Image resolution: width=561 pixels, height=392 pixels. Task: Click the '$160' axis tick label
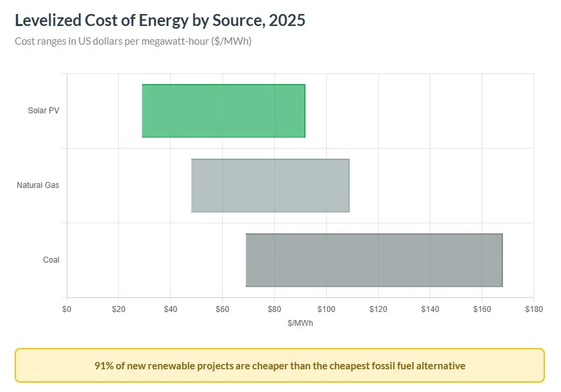pyautogui.click(x=482, y=309)
